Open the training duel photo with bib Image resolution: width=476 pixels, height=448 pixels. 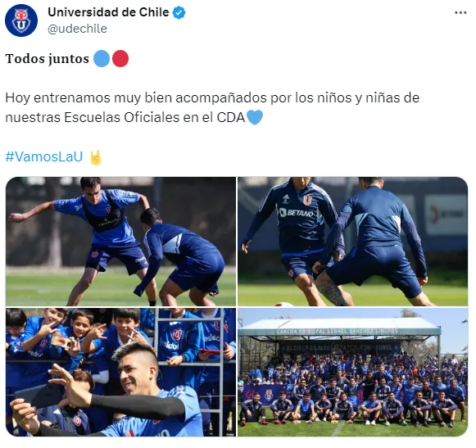[x=120, y=242]
